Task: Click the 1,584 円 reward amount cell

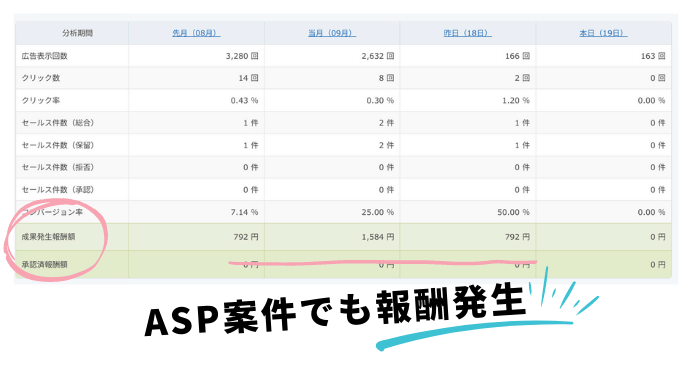Action: tap(378, 237)
